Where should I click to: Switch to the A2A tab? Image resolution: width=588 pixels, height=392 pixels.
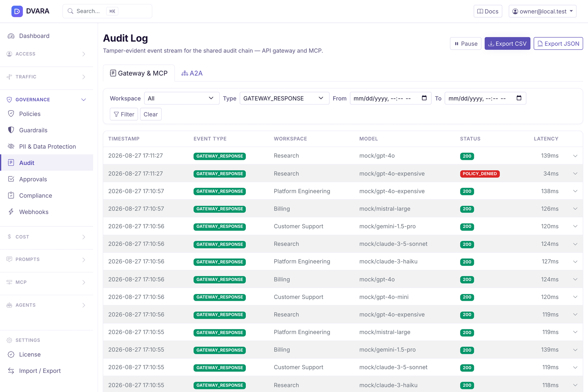[x=192, y=73]
